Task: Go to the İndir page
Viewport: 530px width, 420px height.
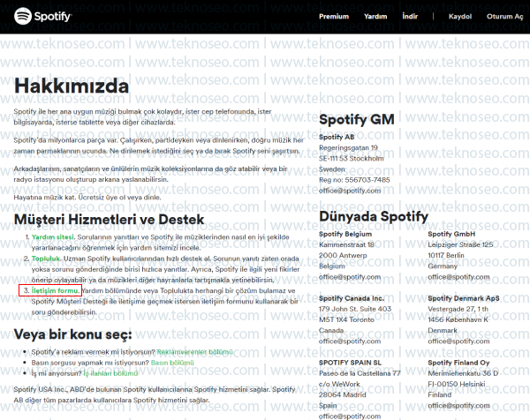Action: pos(410,16)
